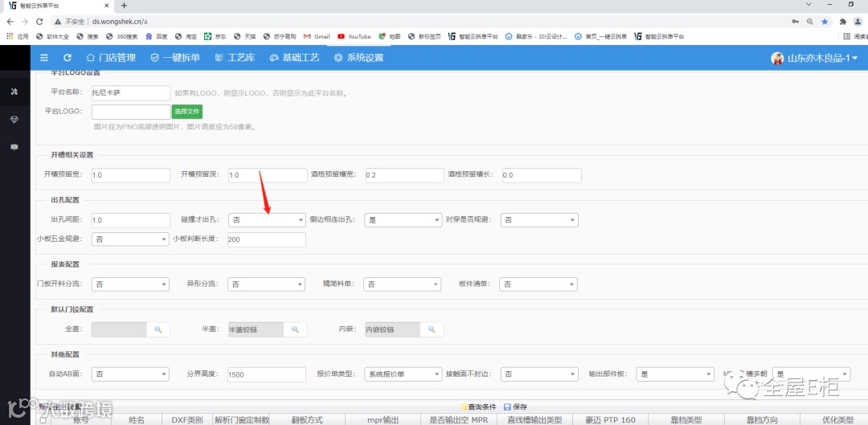
Task: Click the bookmark star icon in address bar
Action: [825, 22]
